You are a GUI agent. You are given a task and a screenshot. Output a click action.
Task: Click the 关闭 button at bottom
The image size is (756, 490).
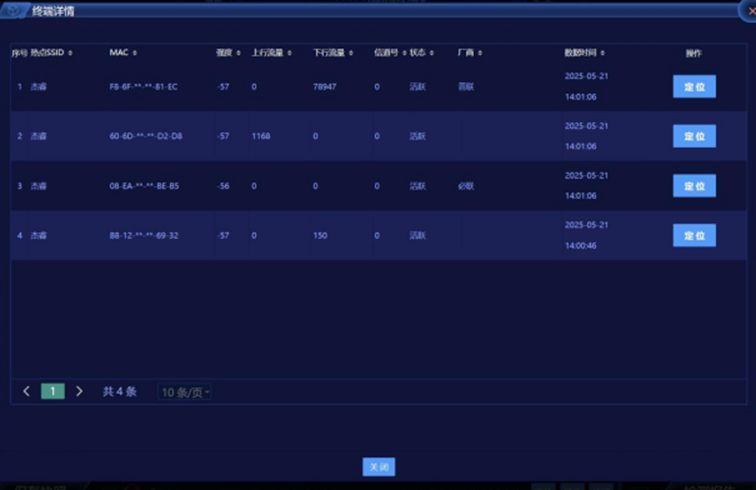pyautogui.click(x=378, y=466)
